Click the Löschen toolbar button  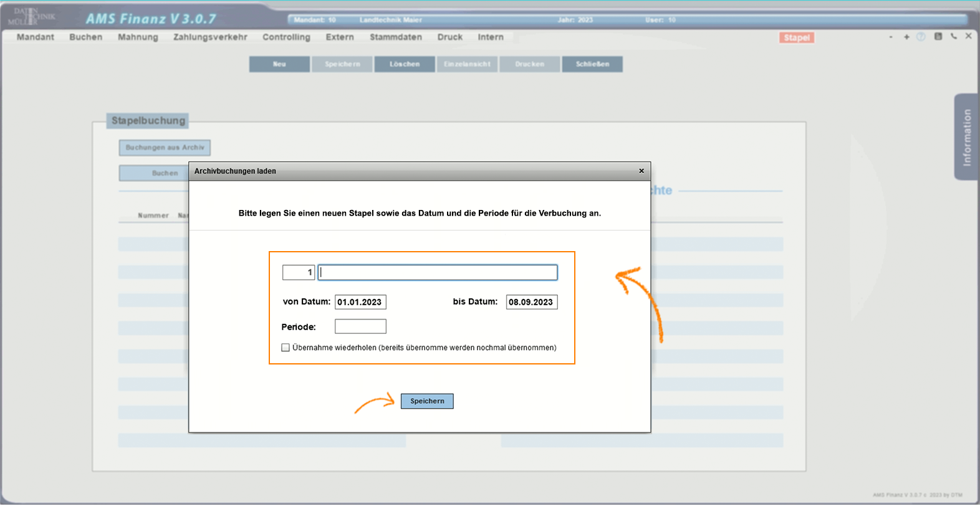[x=405, y=64]
